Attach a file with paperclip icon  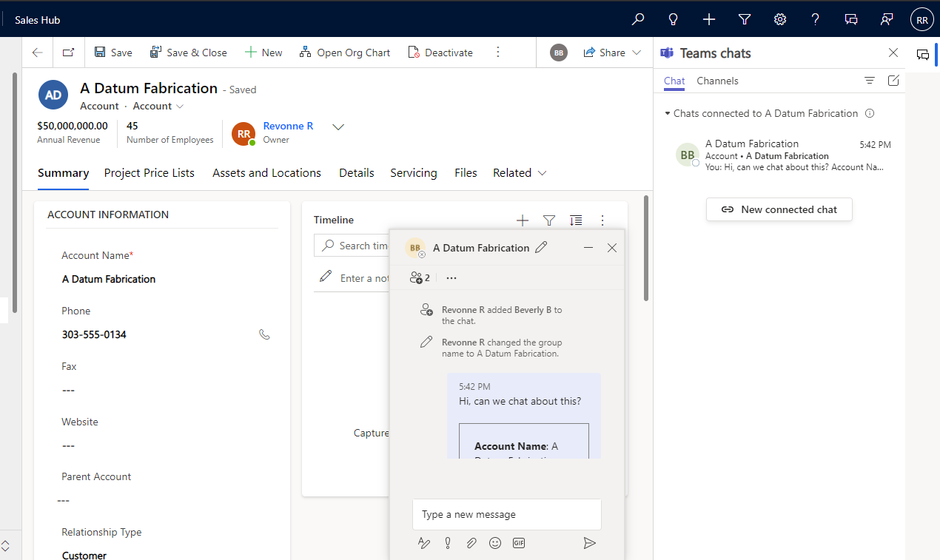(471, 543)
